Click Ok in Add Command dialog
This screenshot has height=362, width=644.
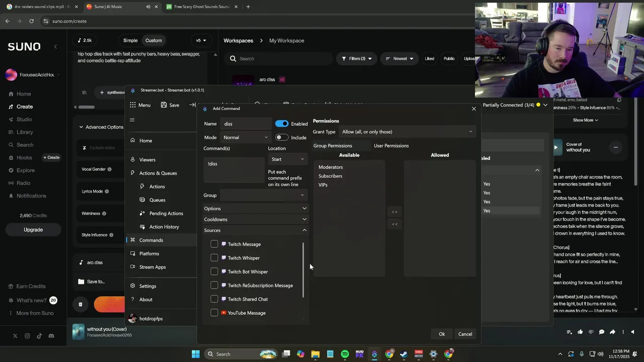tap(442, 334)
